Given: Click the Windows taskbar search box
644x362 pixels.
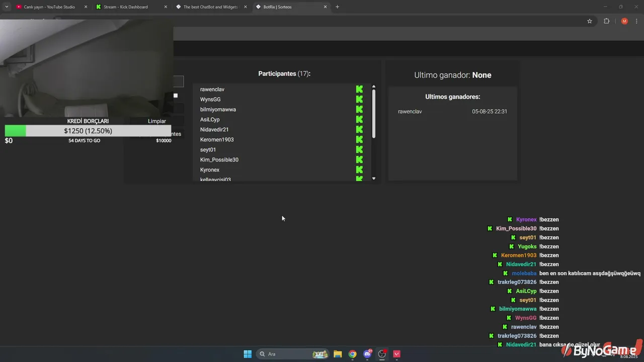Looking at the screenshot, I should coord(293,354).
